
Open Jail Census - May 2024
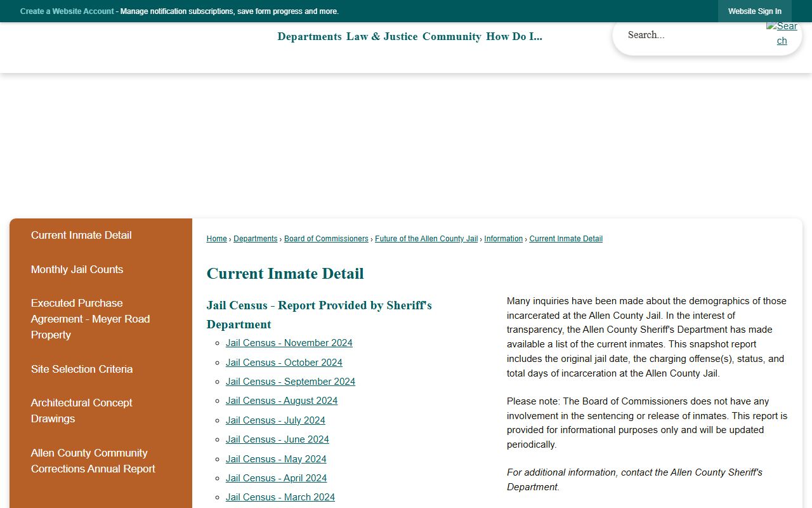(276, 459)
